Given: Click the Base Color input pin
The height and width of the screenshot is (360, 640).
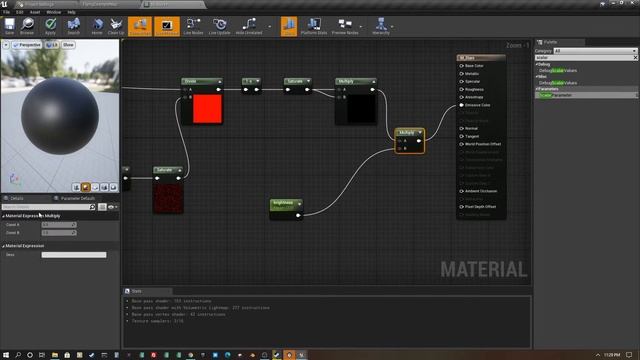Looking at the screenshot, I should (462, 66).
